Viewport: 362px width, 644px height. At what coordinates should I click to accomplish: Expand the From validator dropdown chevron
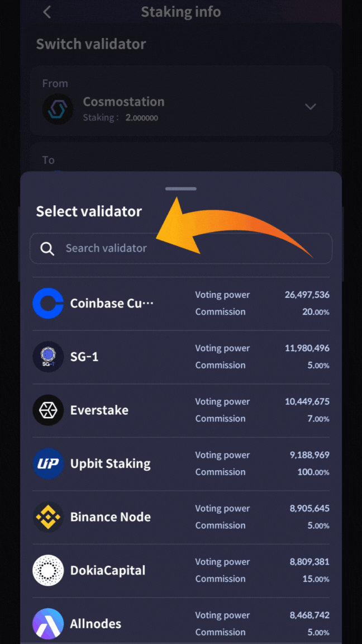point(311,107)
